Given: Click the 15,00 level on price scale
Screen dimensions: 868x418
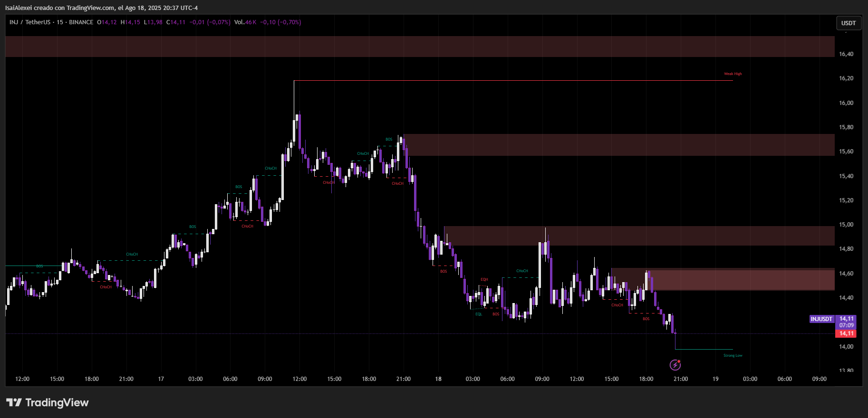Looking at the screenshot, I should (x=846, y=225).
